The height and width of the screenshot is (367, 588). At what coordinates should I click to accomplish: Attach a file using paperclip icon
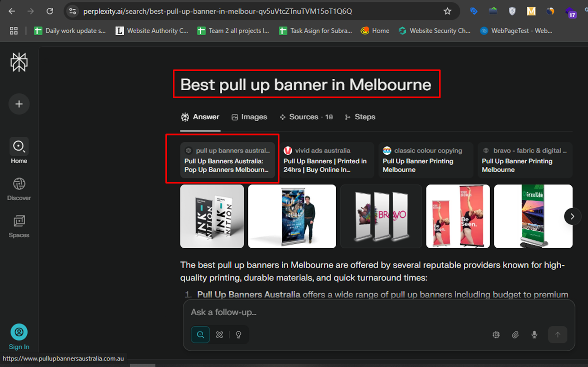[515, 335]
